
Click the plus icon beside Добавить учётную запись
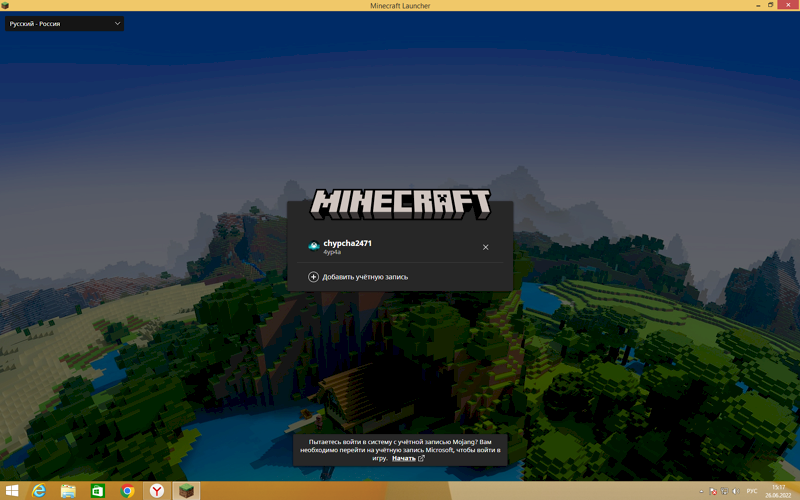tap(313, 277)
